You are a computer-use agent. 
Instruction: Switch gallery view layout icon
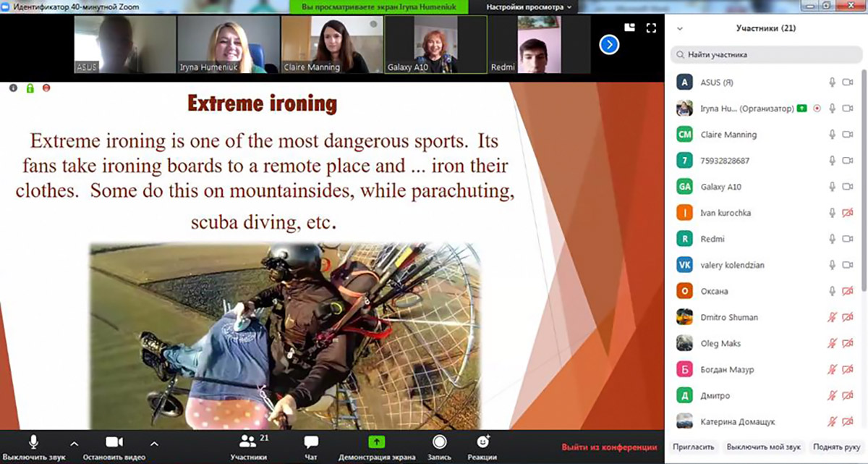pos(629,28)
